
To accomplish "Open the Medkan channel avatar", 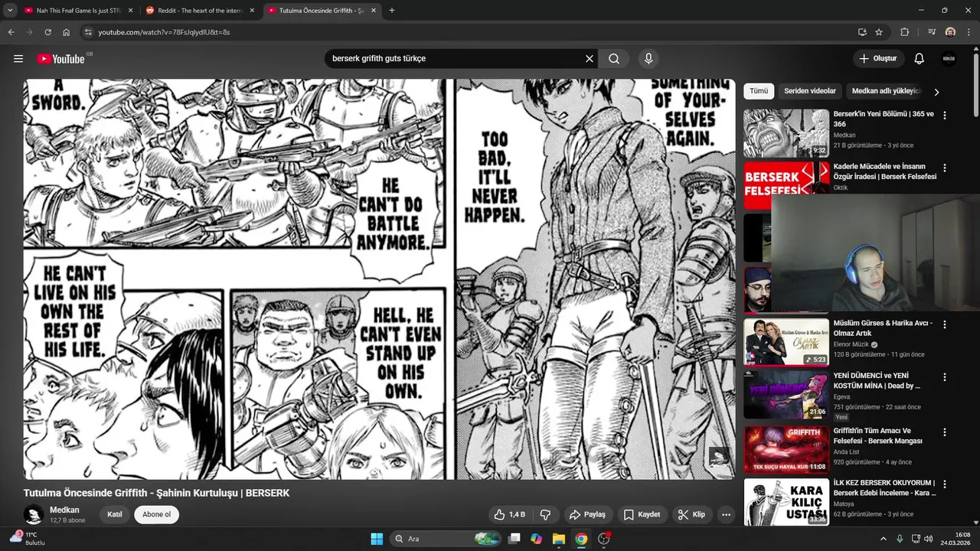I will [33, 514].
